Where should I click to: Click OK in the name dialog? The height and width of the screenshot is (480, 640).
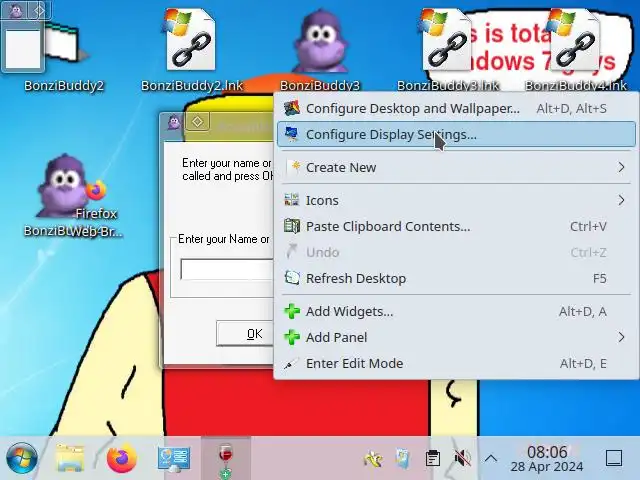(x=245, y=334)
